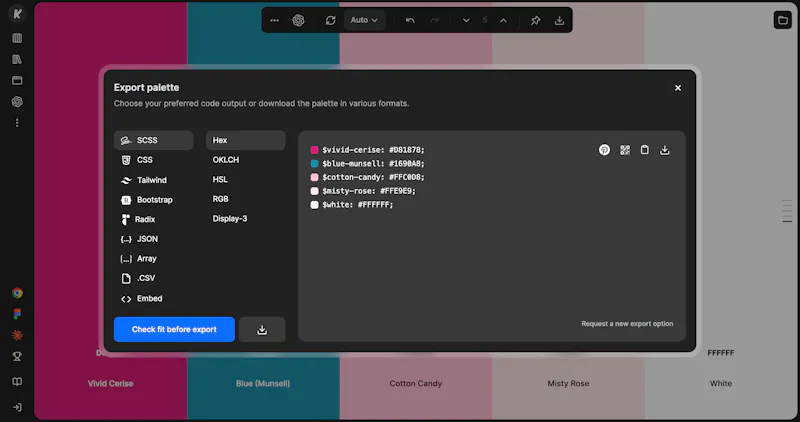The height and width of the screenshot is (422, 800).
Task: Click the pin icon in top toolbar
Action: tap(535, 20)
